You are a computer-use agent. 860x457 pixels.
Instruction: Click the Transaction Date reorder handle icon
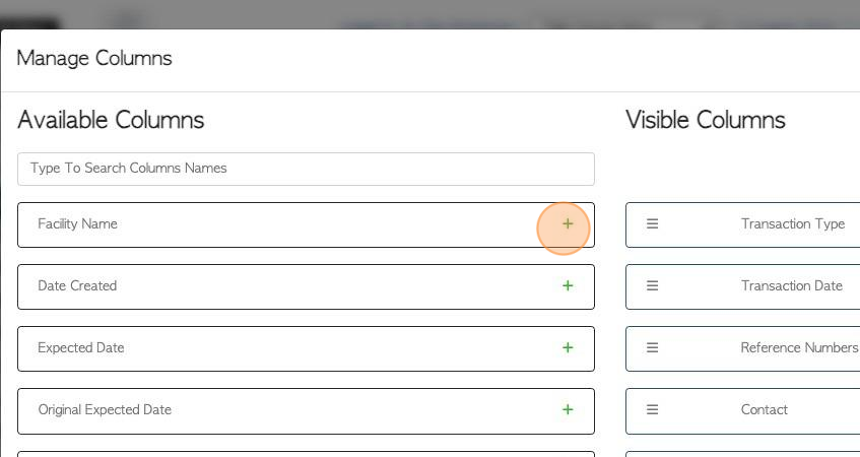coord(652,286)
